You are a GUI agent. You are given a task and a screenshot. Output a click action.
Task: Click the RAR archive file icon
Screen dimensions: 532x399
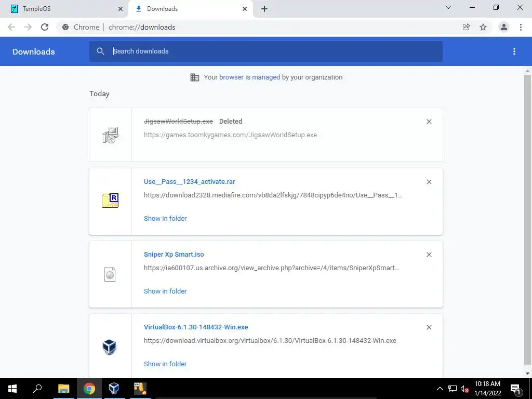tap(110, 201)
